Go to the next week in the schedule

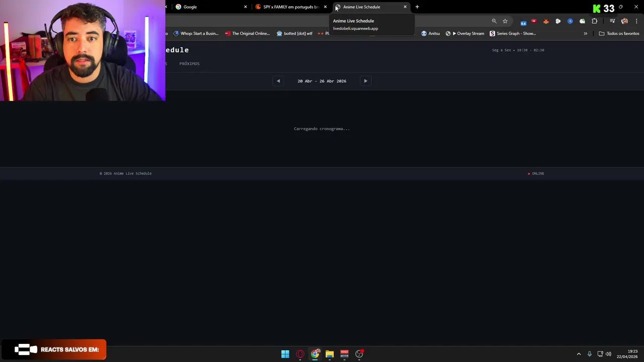coord(366,81)
